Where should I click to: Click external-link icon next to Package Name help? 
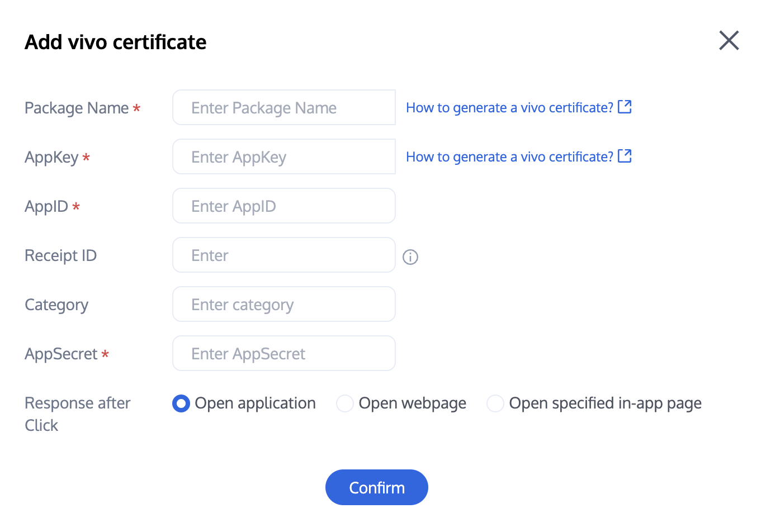(625, 107)
